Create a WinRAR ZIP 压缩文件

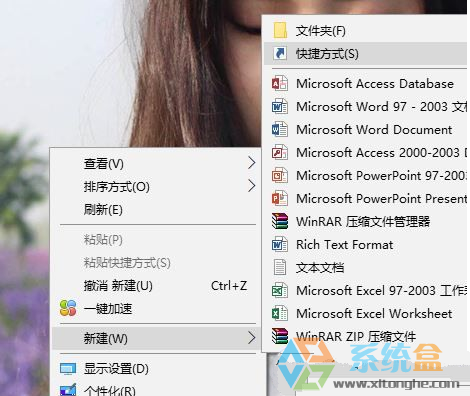[x=365, y=336]
